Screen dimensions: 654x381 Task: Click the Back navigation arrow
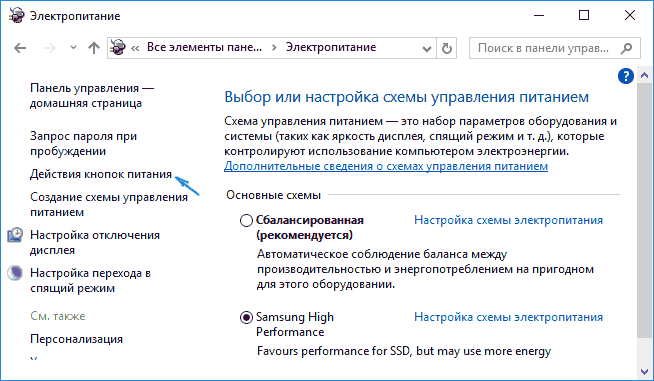point(20,48)
